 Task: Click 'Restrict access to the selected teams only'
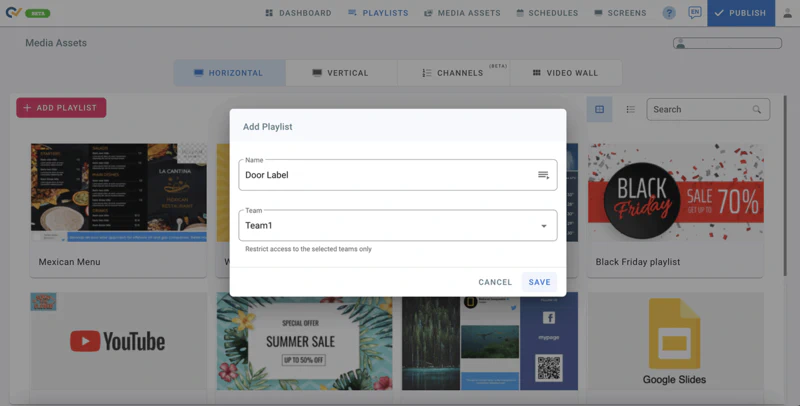tap(308, 249)
